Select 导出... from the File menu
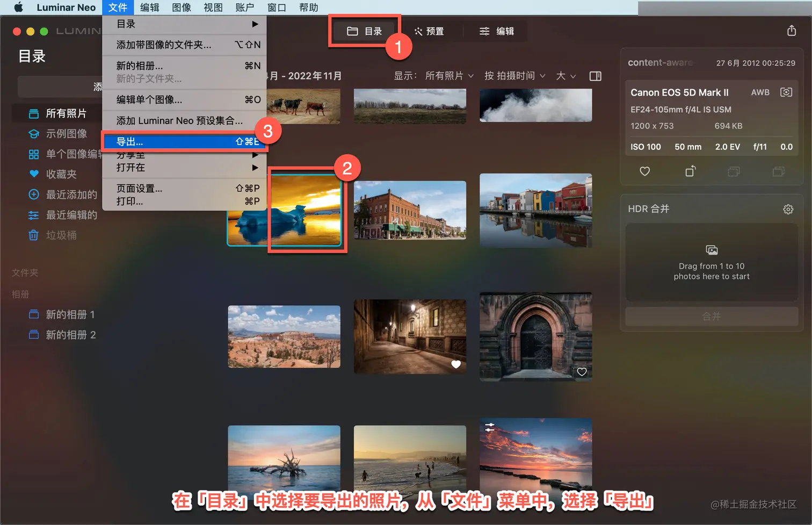Viewport: 812px width, 525px height. coord(184,141)
